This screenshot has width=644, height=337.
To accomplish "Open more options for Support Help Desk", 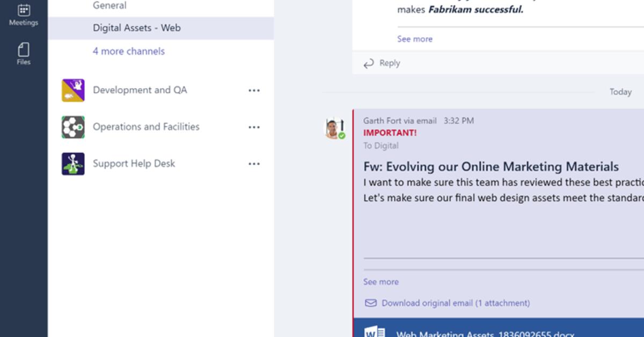I will 254,164.
